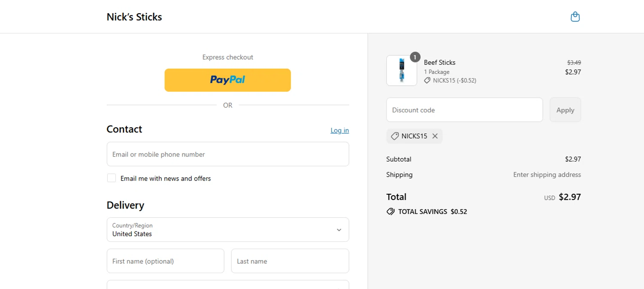644x289 pixels.
Task: Click the Beef Sticks product name
Action: coord(440,63)
